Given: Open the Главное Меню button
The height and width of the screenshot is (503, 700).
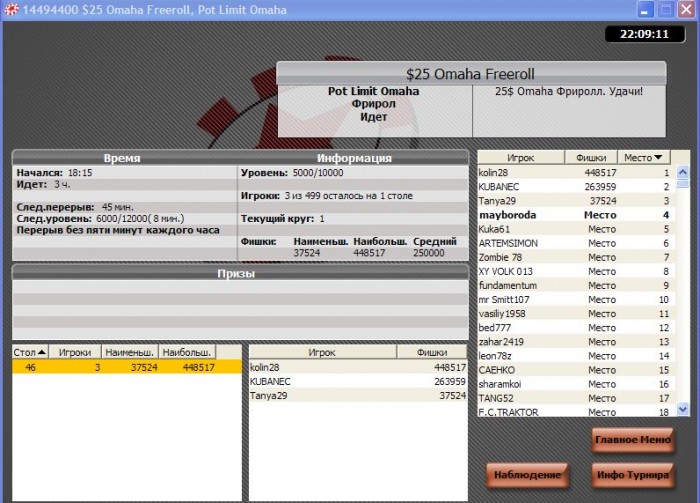Looking at the screenshot, I should (632, 440).
